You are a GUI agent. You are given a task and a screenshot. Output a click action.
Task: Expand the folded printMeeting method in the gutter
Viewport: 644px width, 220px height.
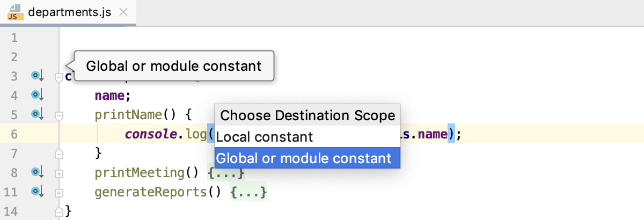tap(59, 173)
